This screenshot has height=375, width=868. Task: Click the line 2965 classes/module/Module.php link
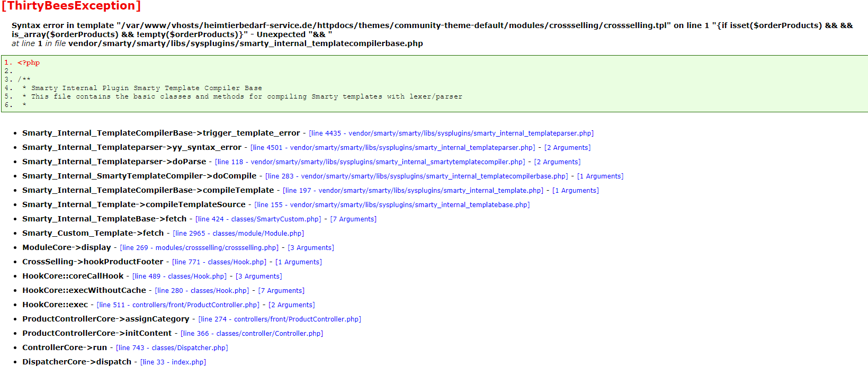pos(238,234)
